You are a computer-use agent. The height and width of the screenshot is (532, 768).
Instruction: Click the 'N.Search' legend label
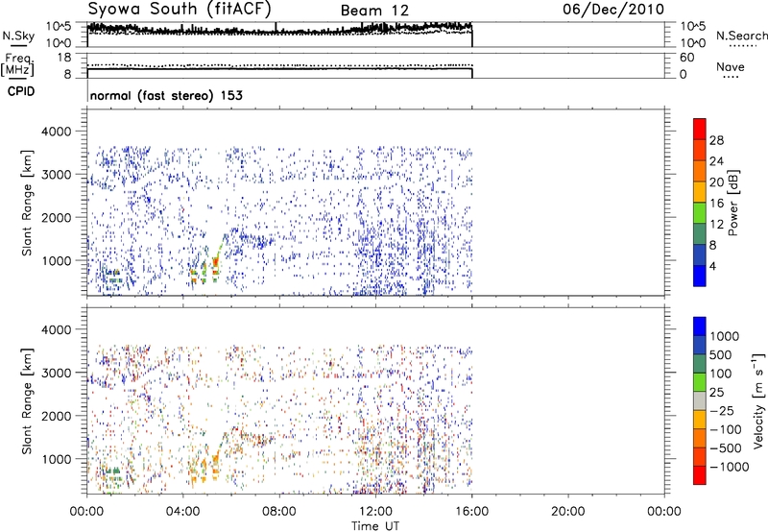pyautogui.click(x=741, y=36)
